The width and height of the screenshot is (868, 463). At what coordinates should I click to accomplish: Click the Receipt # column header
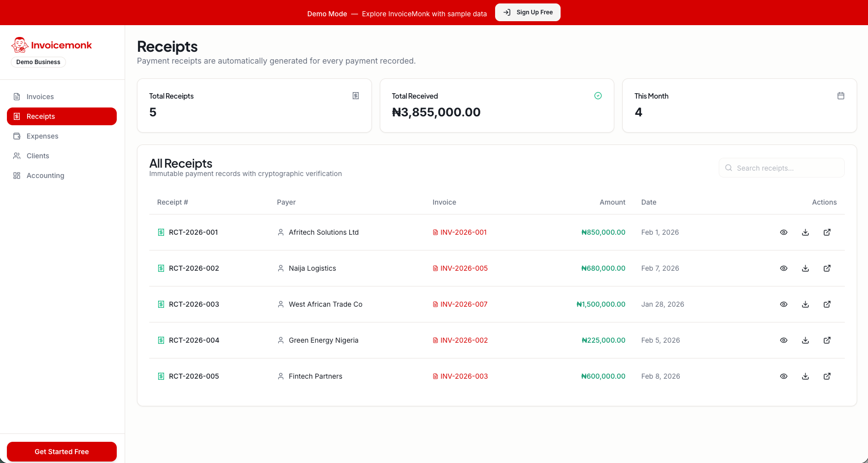click(172, 202)
